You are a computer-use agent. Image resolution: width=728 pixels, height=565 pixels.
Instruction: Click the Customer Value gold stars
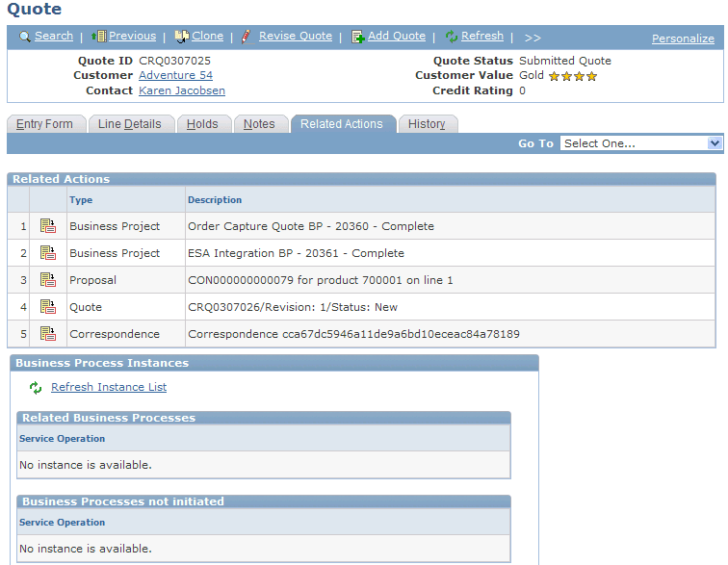(572, 76)
